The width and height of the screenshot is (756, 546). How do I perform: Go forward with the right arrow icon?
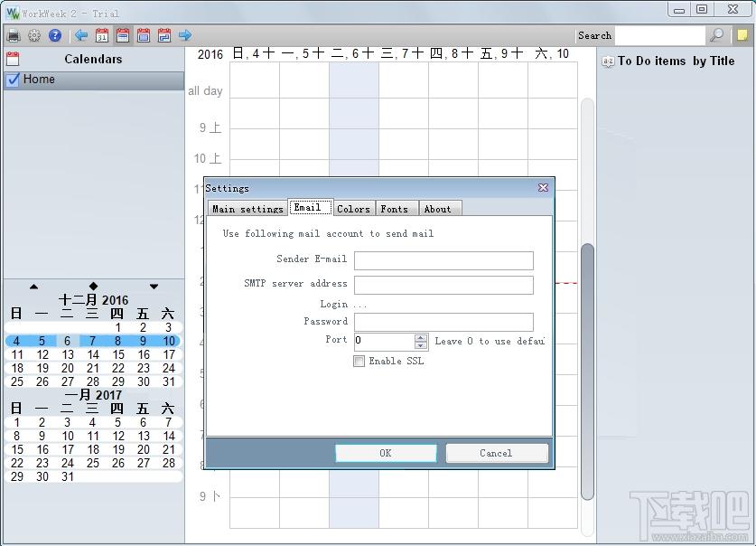185,35
